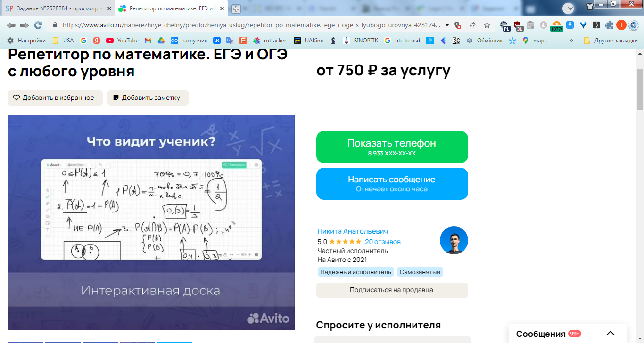The width and height of the screenshot is (644, 343).
Task: Click the gear browser menu icon
Action: click(x=633, y=25)
